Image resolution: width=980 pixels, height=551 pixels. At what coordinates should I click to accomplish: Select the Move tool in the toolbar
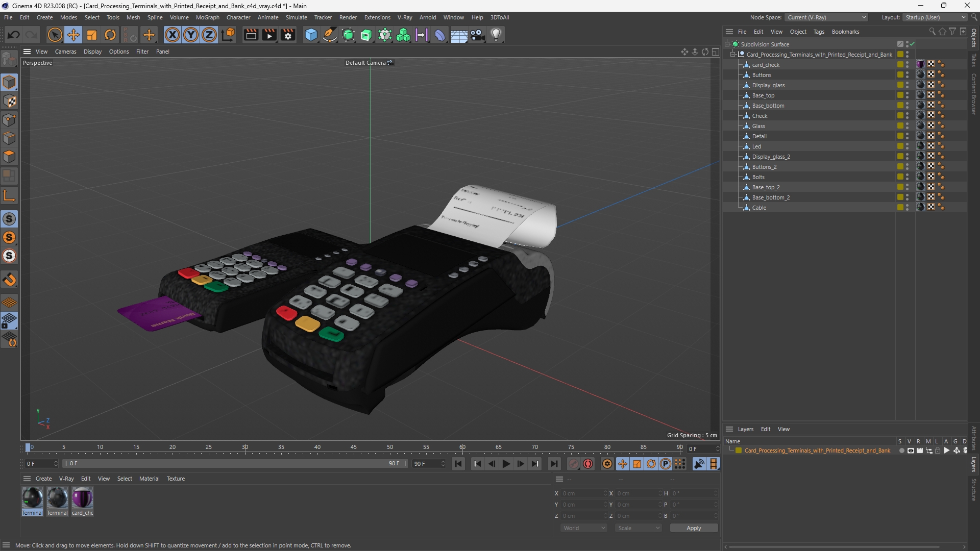(x=73, y=35)
